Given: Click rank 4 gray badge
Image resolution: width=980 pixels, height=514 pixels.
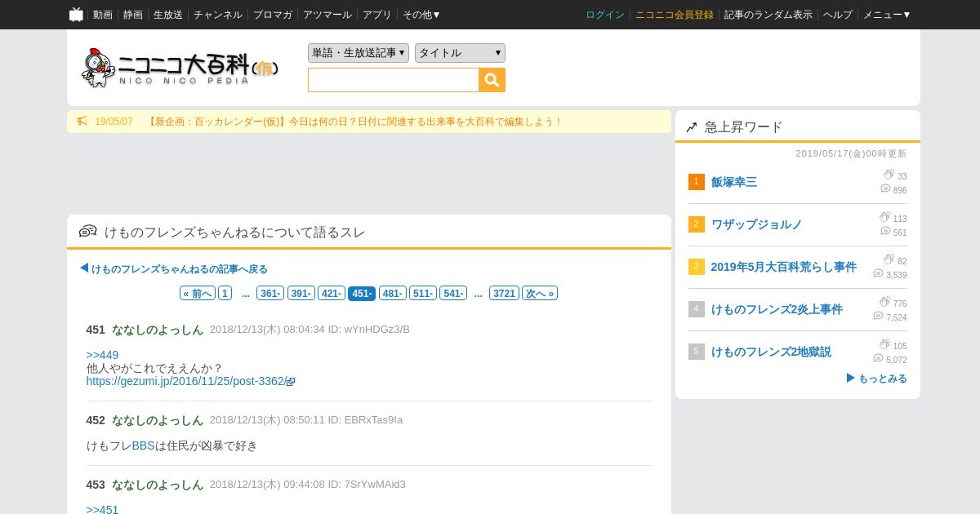Looking at the screenshot, I should pyautogui.click(x=696, y=309).
